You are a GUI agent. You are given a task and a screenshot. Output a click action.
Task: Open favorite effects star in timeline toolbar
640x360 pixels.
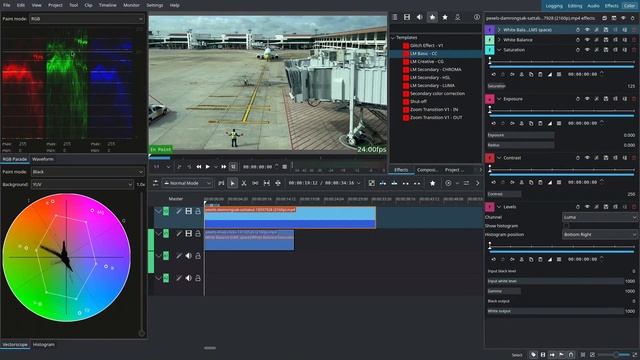pyautogui.click(x=433, y=183)
